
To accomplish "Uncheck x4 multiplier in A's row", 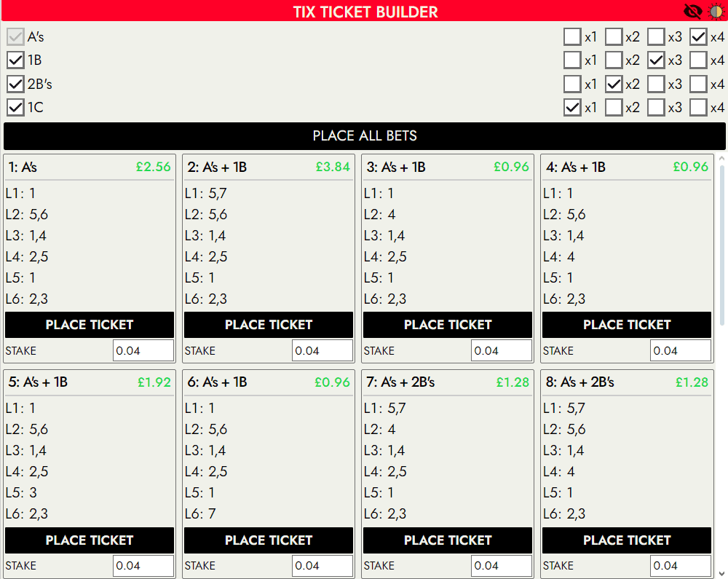I will [x=699, y=36].
